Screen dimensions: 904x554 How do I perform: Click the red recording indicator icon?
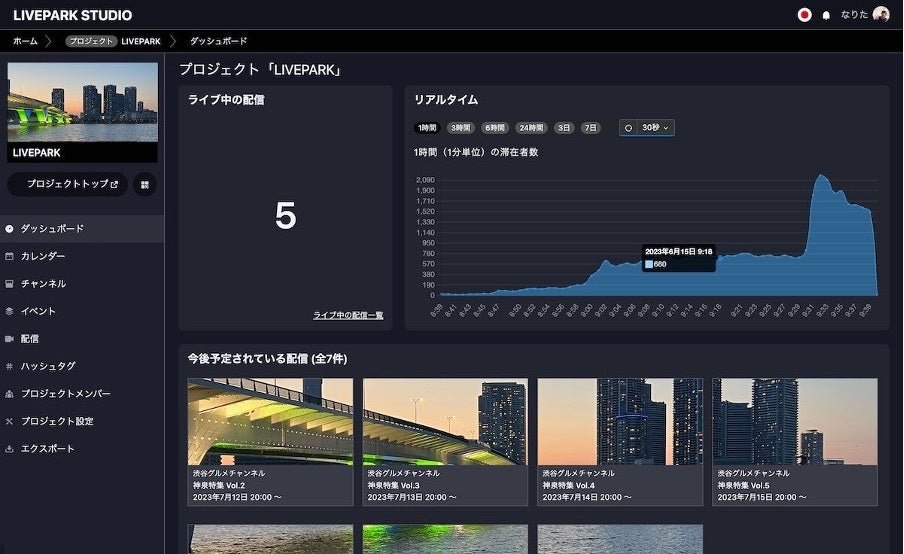pyautogui.click(x=804, y=15)
